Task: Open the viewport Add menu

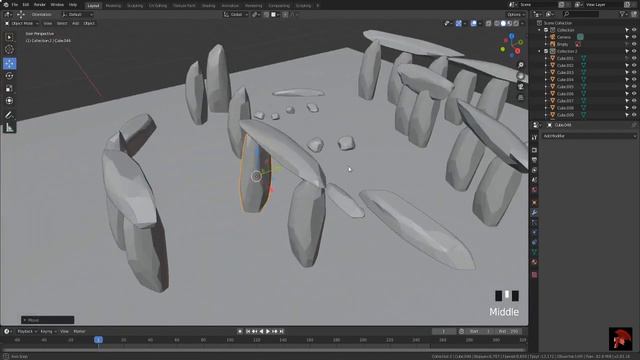Action: pos(76,24)
